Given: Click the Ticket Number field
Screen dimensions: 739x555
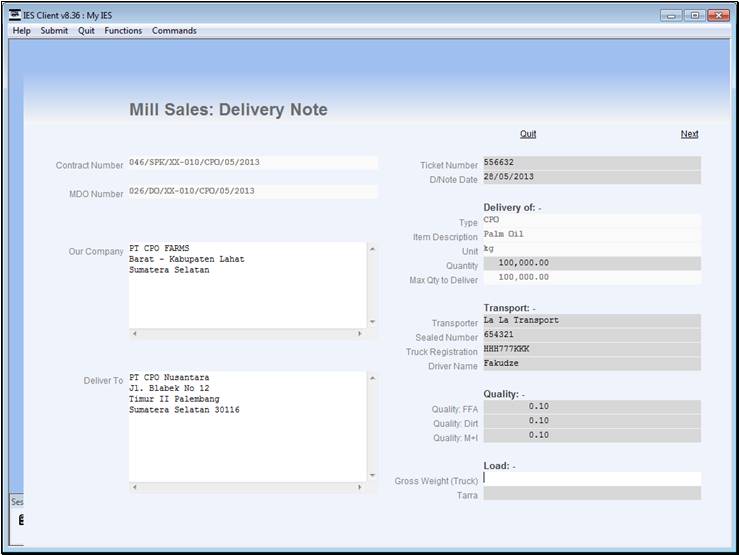Looking at the screenshot, I should (x=592, y=163).
